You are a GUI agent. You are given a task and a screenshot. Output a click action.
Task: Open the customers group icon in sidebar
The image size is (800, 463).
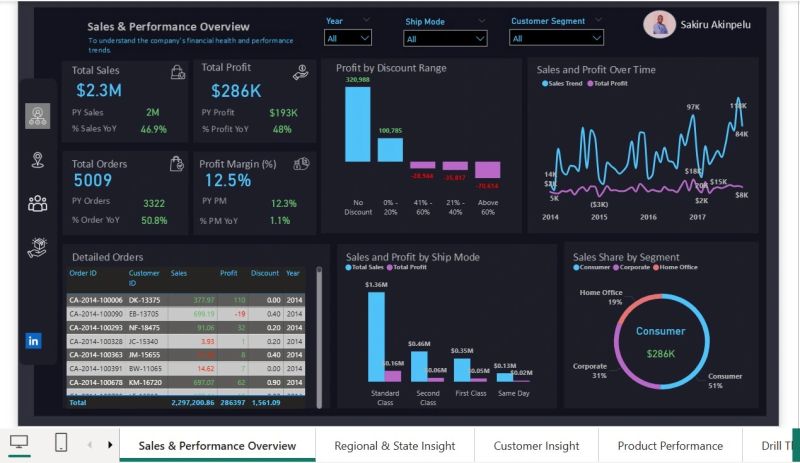38,204
